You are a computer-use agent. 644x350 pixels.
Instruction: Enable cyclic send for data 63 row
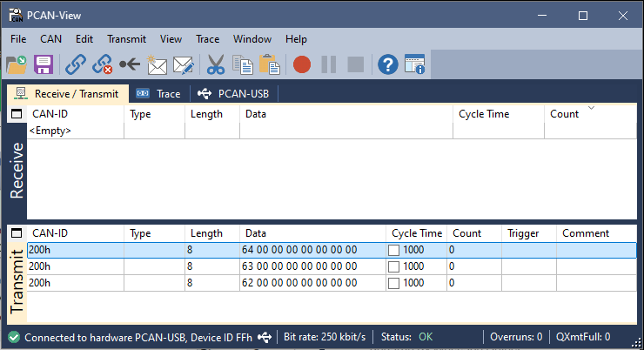pos(393,266)
